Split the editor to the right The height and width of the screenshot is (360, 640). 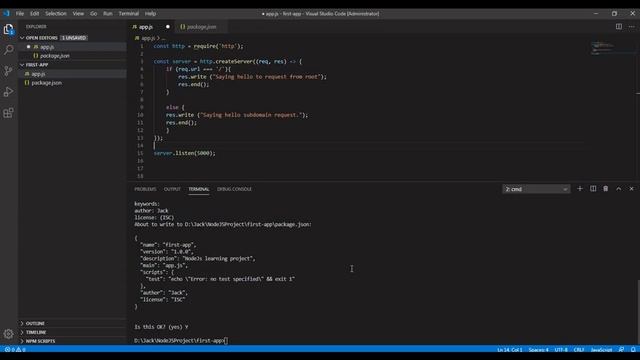tap(619, 27)
